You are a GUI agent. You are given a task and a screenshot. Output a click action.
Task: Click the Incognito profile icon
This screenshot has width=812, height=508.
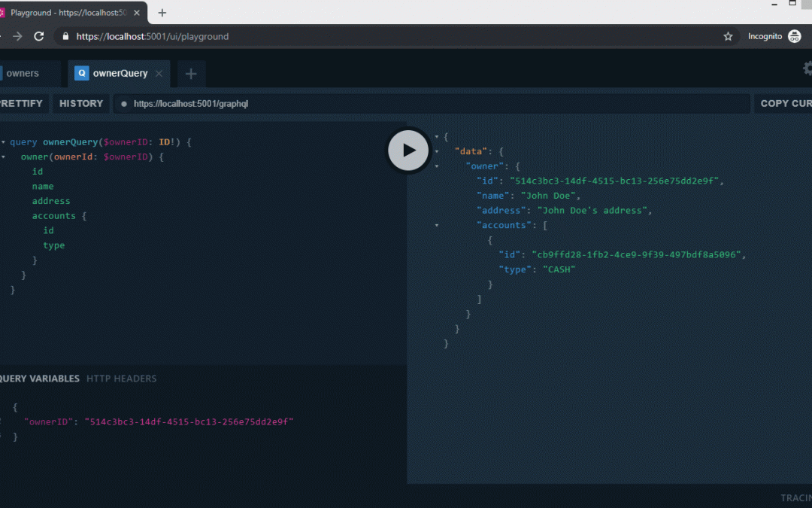(794, 36)
